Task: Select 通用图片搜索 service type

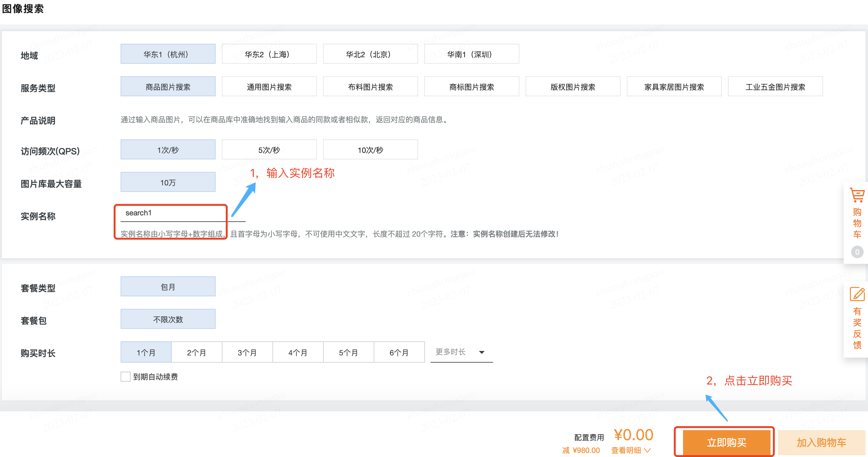Action: click(269, 87)
